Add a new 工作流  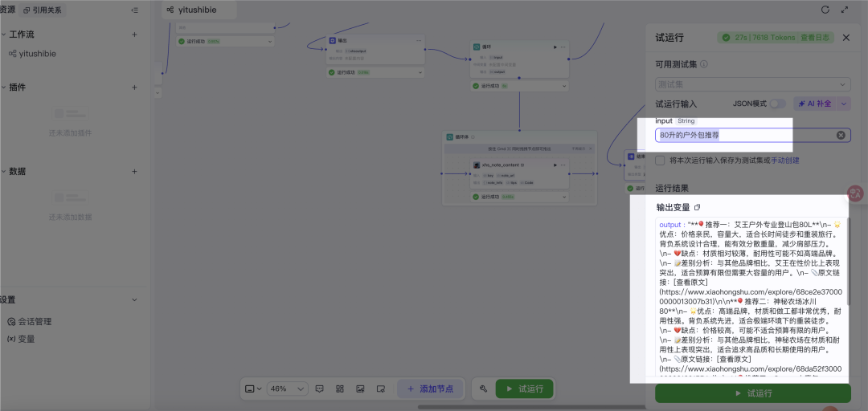click(134, 35)
